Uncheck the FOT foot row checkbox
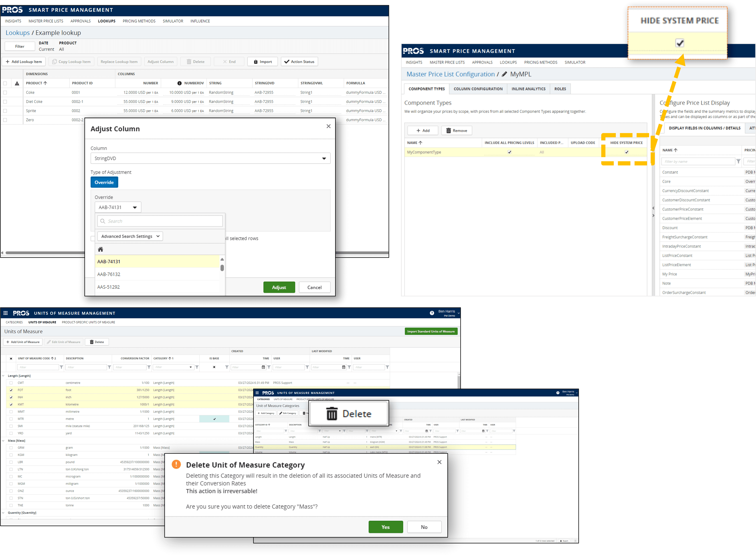This screenshot has height=557, width=756. tap(11, 390)
